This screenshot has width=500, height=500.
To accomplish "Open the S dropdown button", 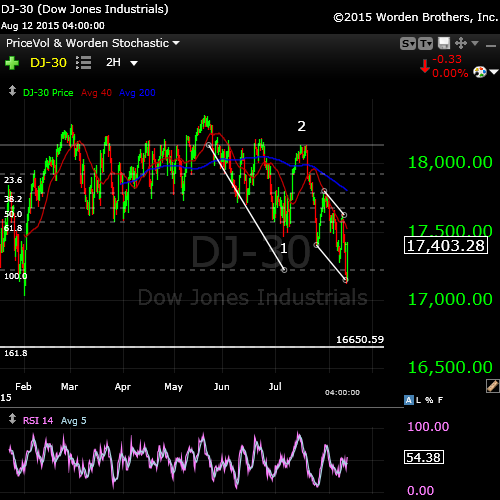I will click(408, 44).
